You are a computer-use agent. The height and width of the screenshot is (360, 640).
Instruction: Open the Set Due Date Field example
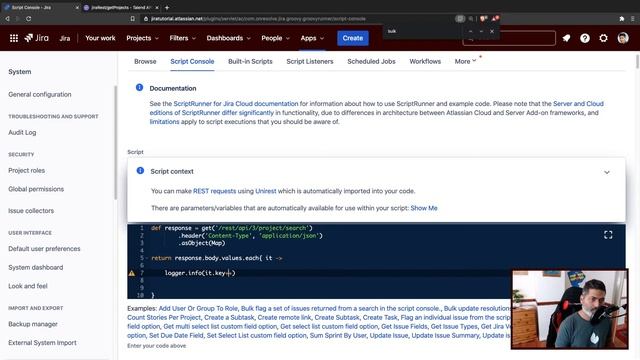point(176,336)
